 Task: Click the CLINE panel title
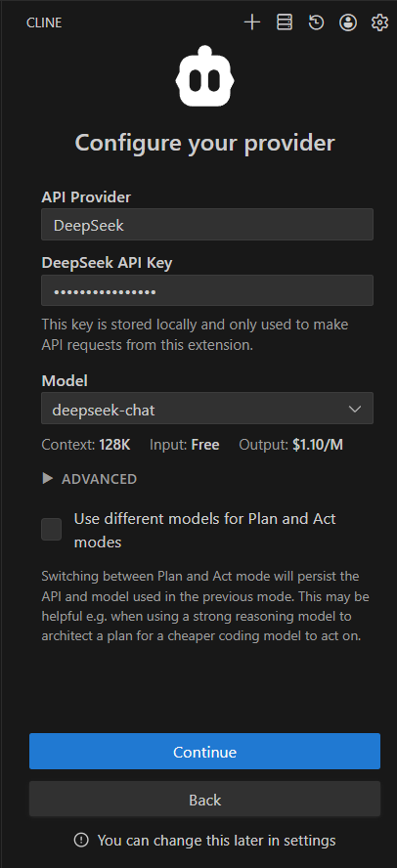44,23
